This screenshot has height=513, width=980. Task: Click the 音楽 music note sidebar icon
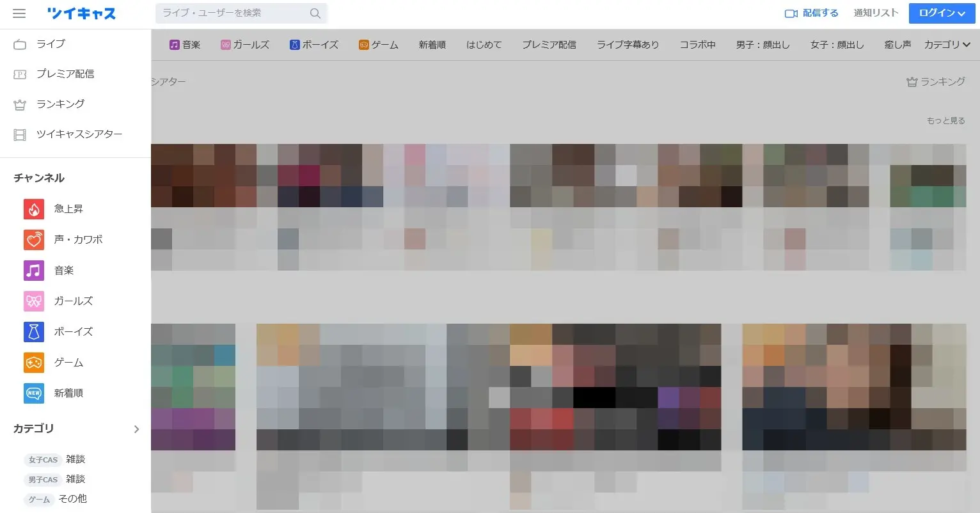(33, 270)
